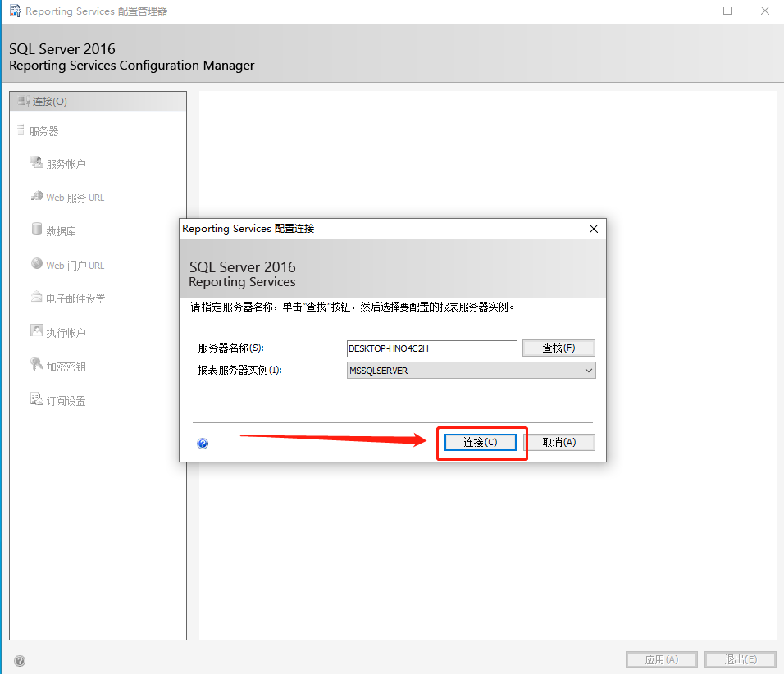
Task: Click the app icon in title bar
Action: tap(15, 11)
